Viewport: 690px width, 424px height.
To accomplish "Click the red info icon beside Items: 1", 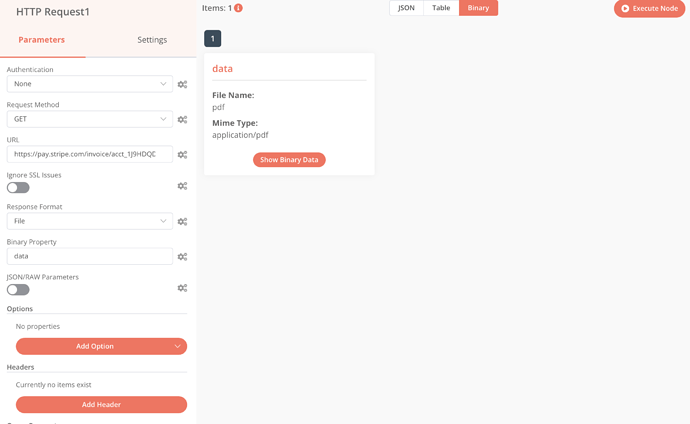I will point(238,8).
